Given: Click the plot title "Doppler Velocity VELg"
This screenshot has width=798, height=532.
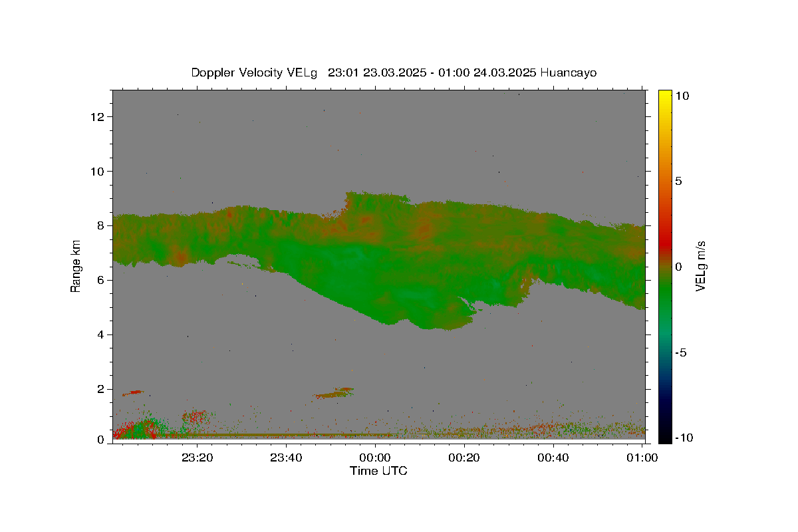Looking at the screenshot, I should (x=254, y=72).
